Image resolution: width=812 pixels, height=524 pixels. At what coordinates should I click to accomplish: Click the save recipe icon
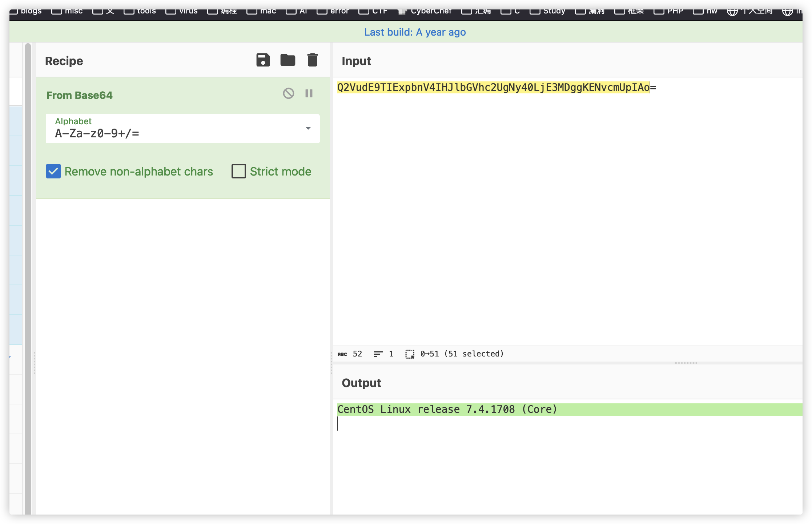(x=262, y=60)
